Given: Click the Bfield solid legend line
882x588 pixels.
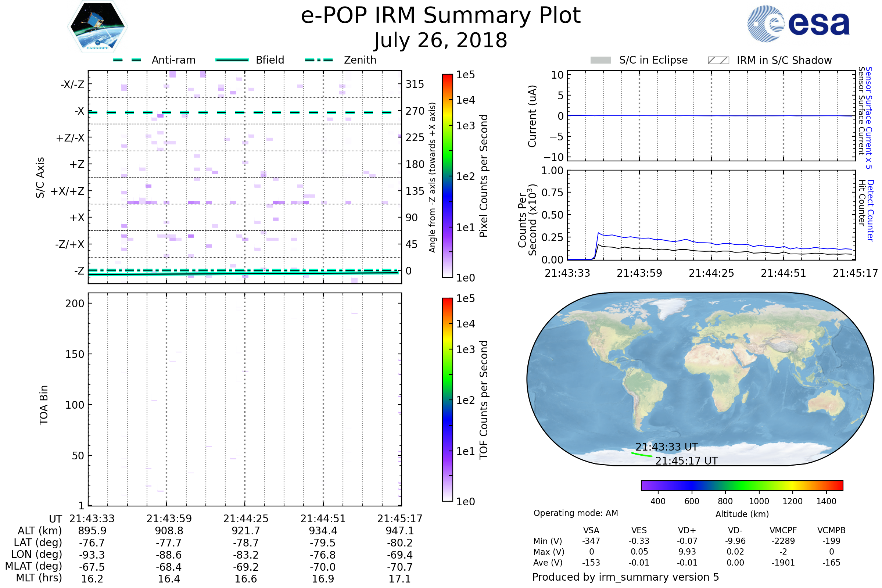Looking at the screenshot, I should [232, 60].
